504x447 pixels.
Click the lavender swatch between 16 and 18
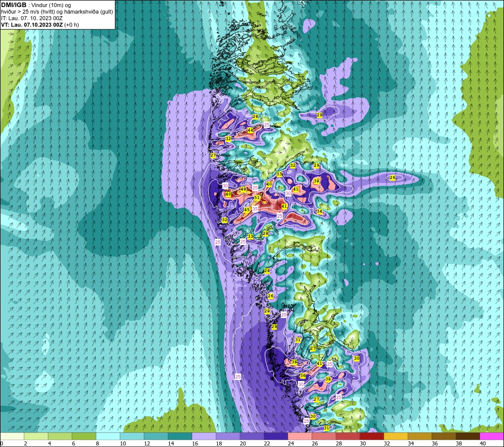pyautogui.click(x=204, y=436)
